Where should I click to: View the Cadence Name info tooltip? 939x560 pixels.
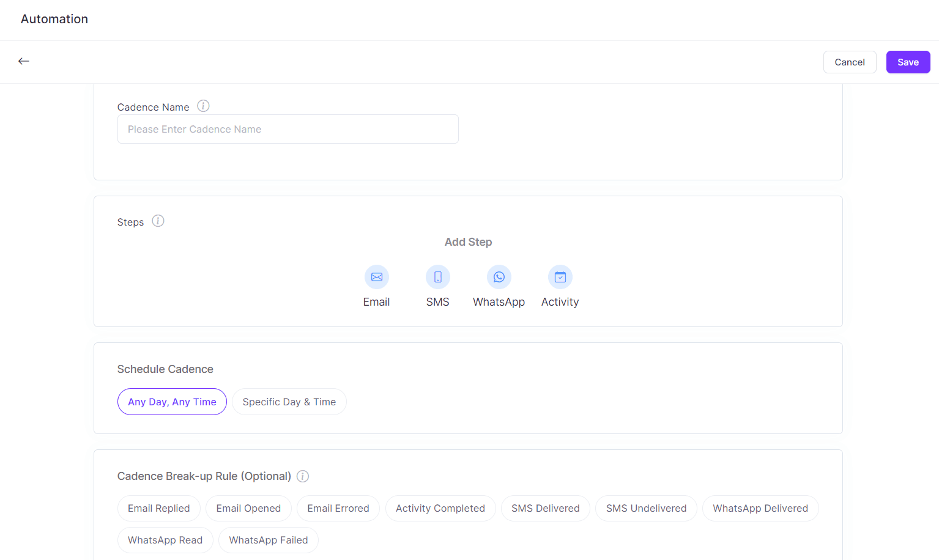click(203, 106)
